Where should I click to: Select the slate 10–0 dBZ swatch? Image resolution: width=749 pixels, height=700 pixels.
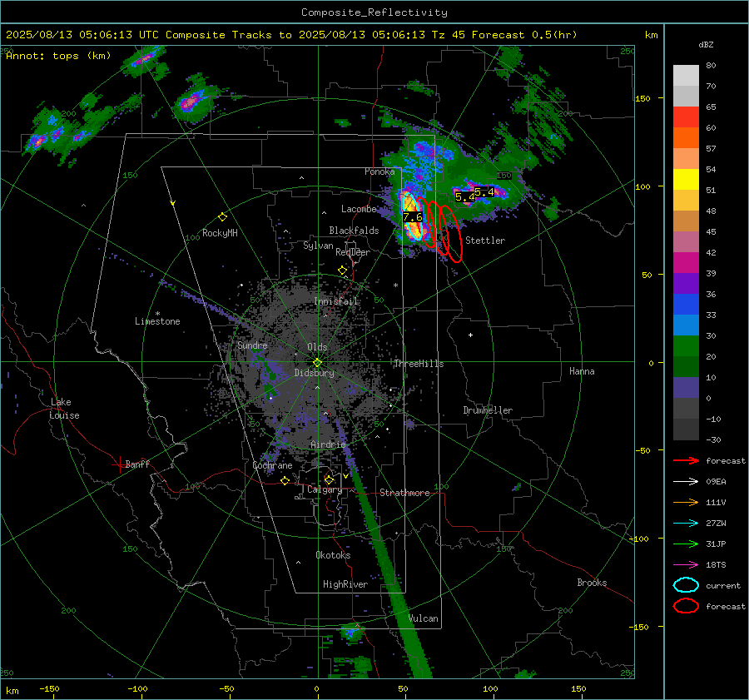pyautogui.click(x=686, y=388)
